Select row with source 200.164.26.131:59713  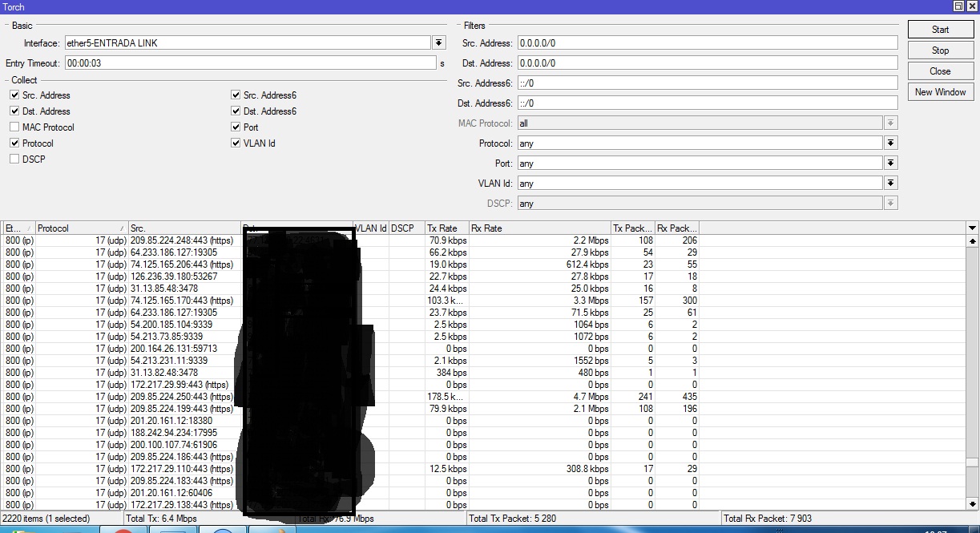coord(484,349)
